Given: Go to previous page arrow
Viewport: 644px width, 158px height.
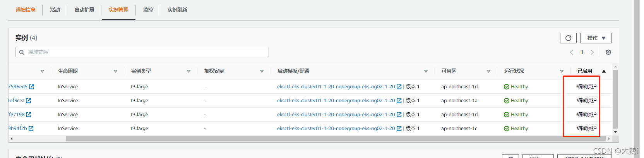Looking at the screenshot, I should [x=572, y=52].
